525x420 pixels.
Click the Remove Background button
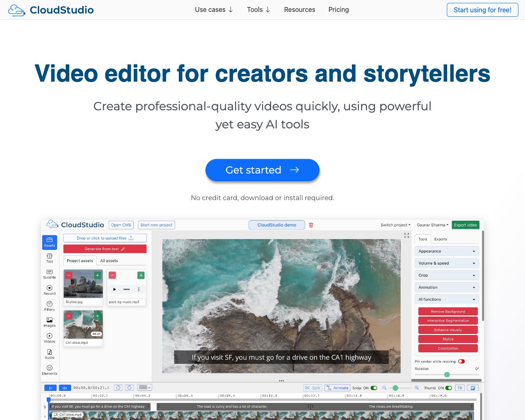(447, 311)
